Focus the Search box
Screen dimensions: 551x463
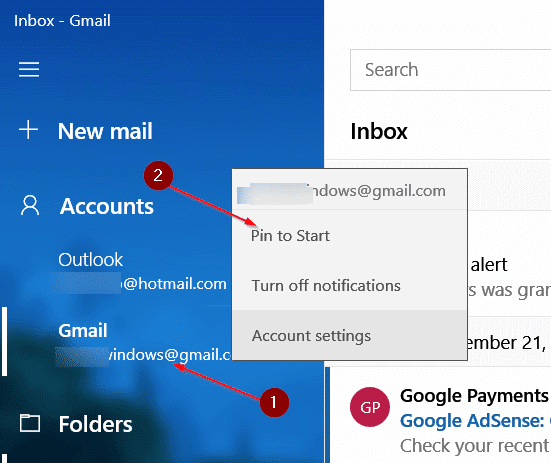[450, 70]
